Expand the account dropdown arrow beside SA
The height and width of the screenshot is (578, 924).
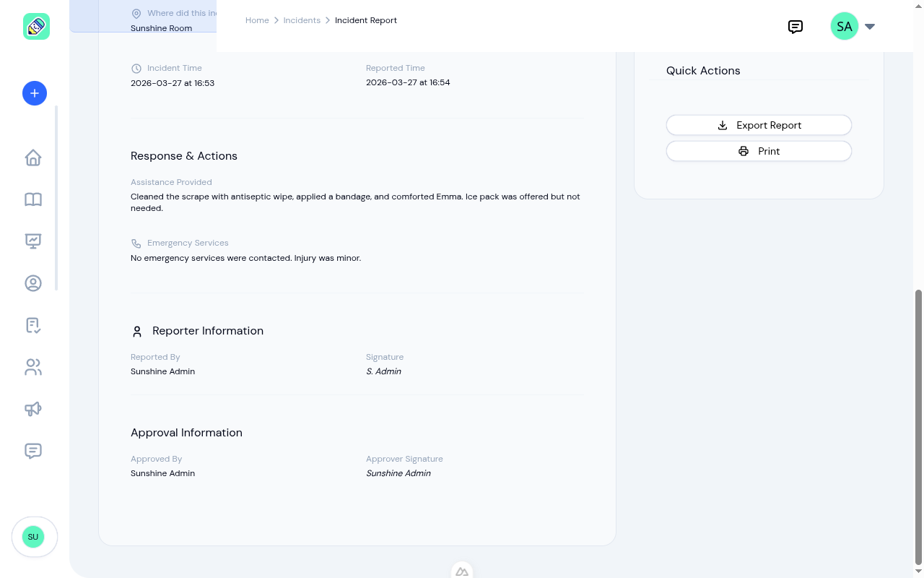pyautogui.click(x=870, y=27)
